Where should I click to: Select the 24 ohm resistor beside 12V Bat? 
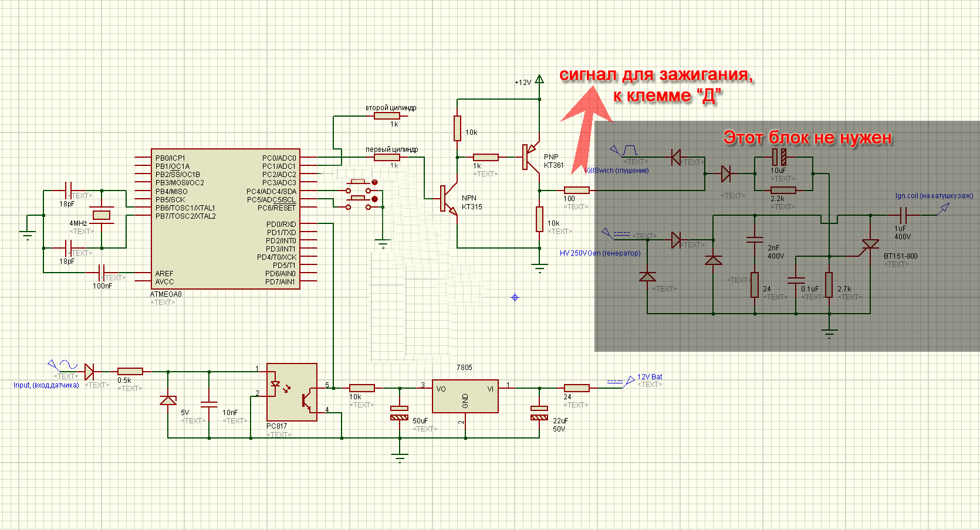[577, 388]
